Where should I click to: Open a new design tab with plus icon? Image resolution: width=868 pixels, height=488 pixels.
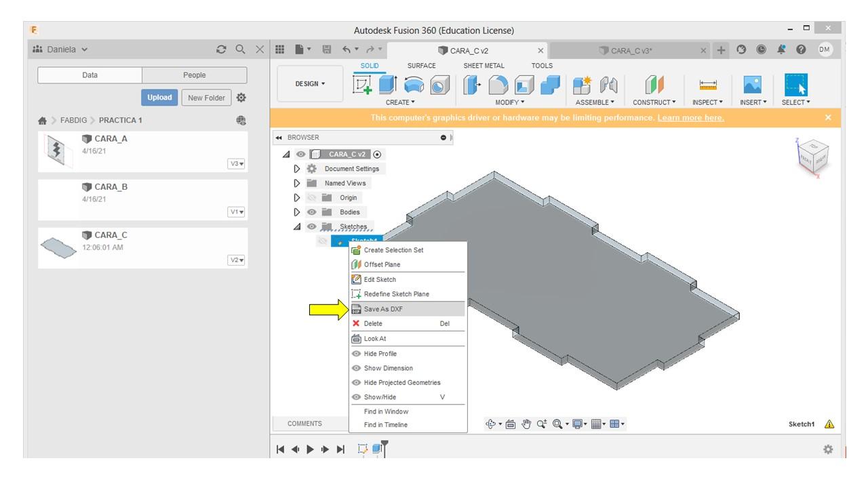click(722, 49)
